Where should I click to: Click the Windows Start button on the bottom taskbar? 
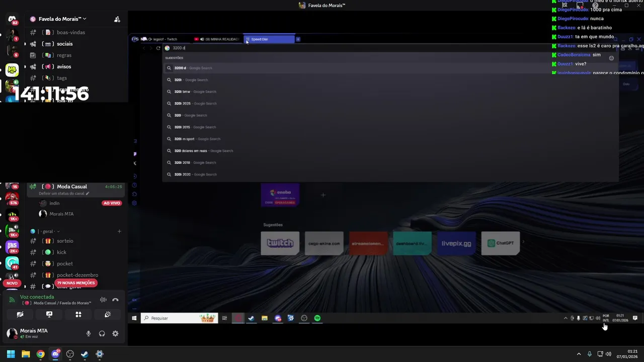coord(11,354)
